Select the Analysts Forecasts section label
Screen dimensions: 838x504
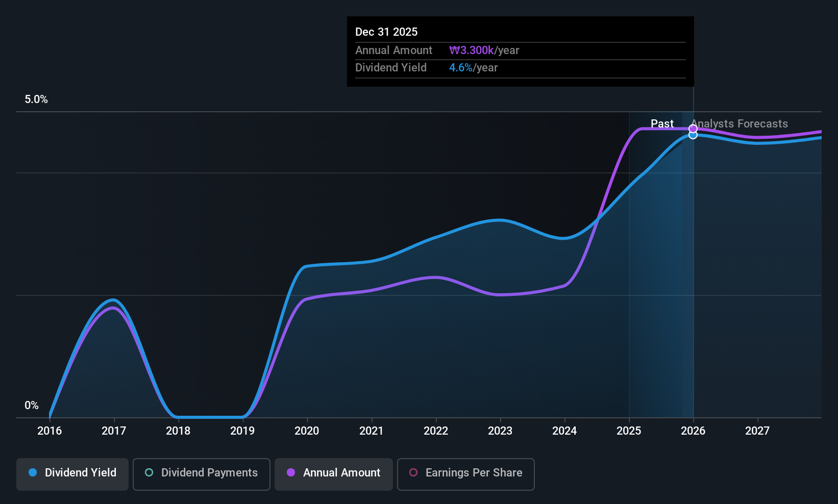click(739, 123)
